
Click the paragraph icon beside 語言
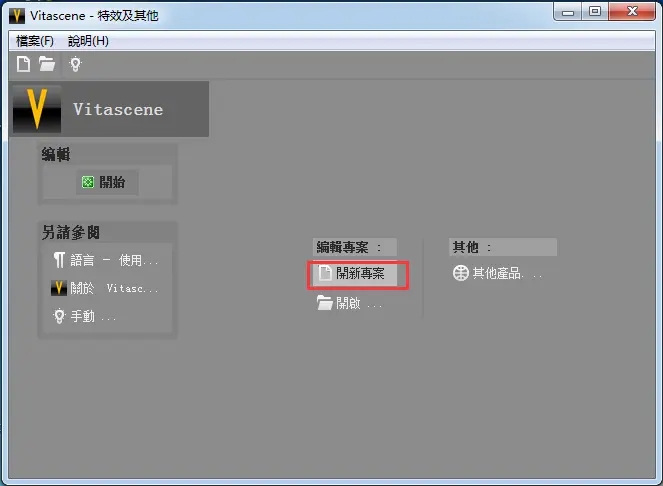click(x=59, y=260)
